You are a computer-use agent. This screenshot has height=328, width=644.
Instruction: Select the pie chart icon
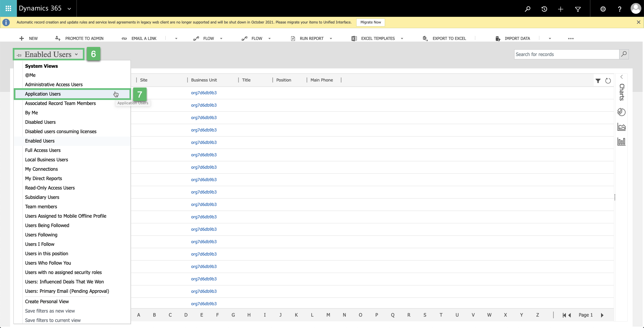point(622,112)
